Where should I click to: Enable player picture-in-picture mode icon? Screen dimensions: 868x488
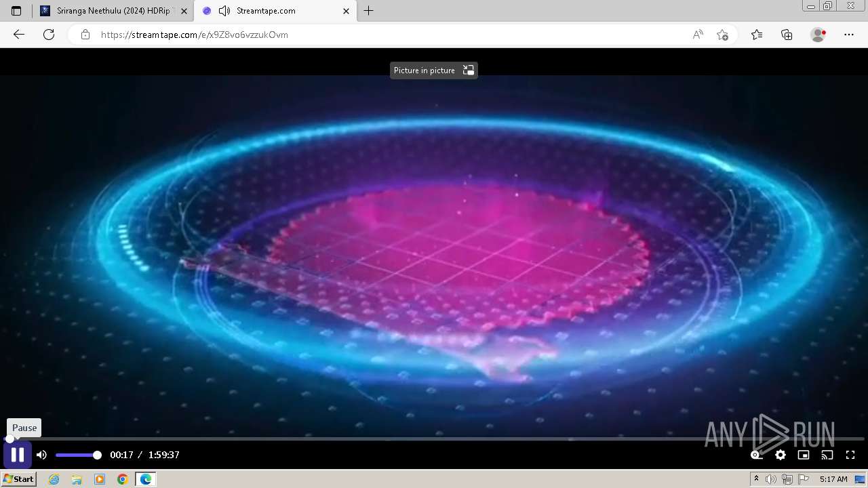click(x=804, y=455)
